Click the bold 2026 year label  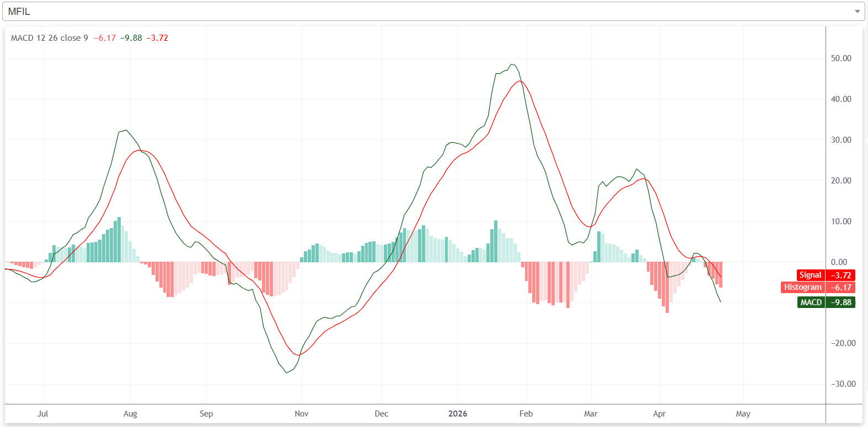click(457, 413)
